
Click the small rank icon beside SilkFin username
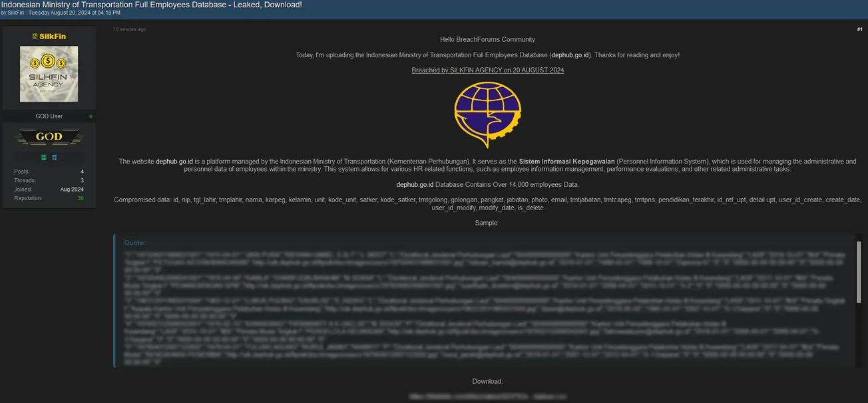click(35, 37)
